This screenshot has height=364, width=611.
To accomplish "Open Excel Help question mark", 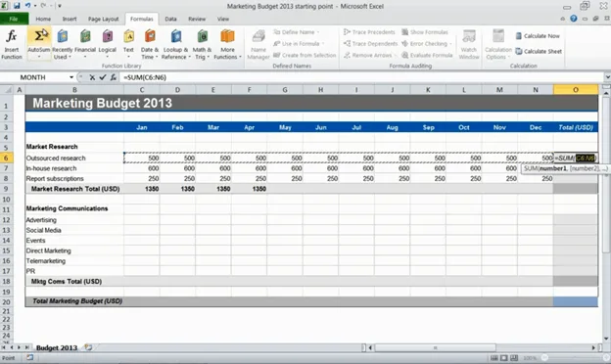I will (574, 19).
